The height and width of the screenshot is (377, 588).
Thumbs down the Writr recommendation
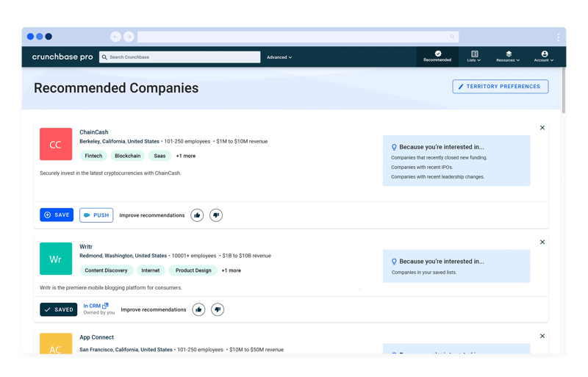(218, 309)
